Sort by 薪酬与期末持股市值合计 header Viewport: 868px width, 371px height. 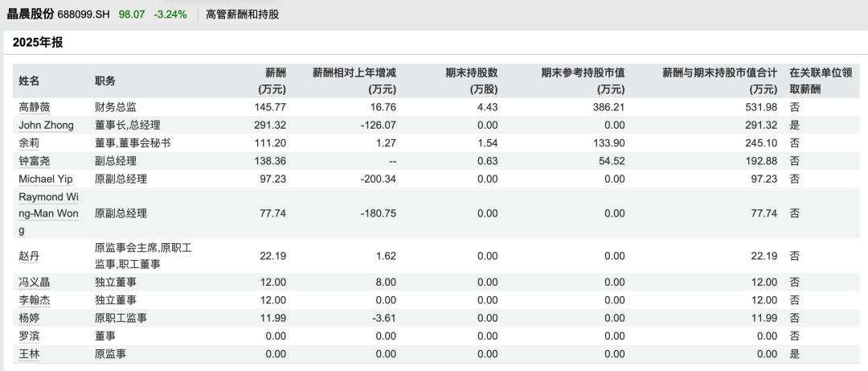[719, 81]
